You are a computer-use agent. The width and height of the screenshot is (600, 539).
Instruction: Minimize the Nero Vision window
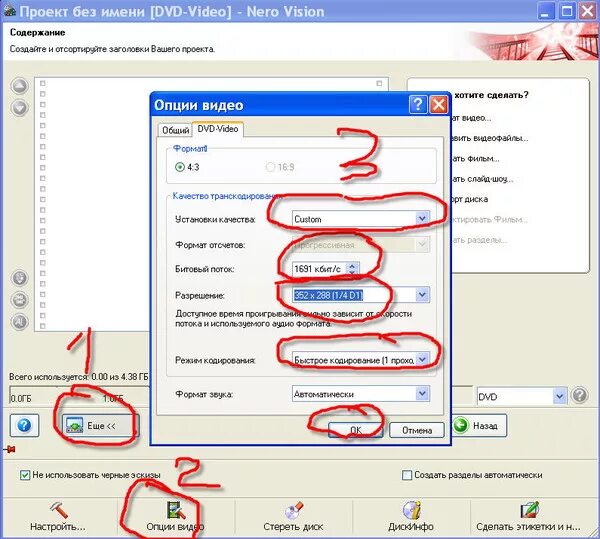pos(546,10)
